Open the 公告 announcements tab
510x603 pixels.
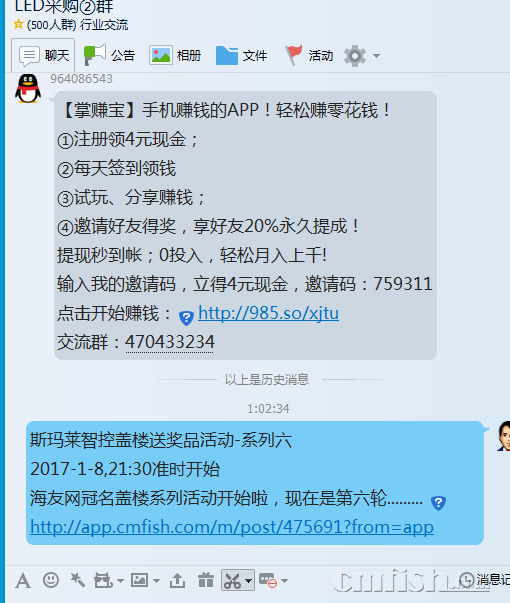point(109,55)
